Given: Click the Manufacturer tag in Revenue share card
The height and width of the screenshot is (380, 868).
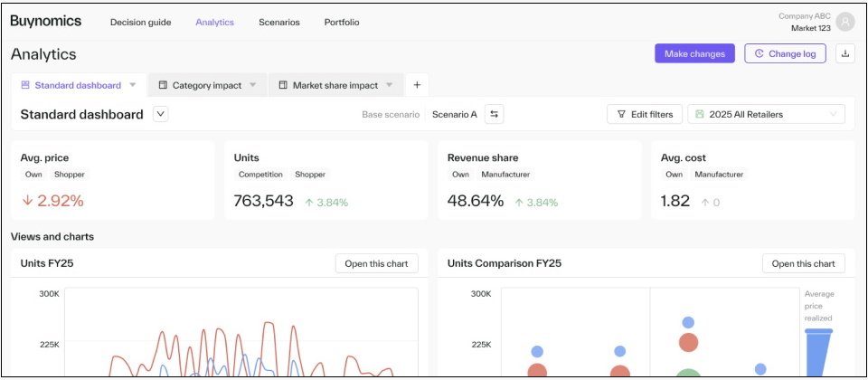Looking at the screenshot, I should pyautogui.click(x=505, y=175).
